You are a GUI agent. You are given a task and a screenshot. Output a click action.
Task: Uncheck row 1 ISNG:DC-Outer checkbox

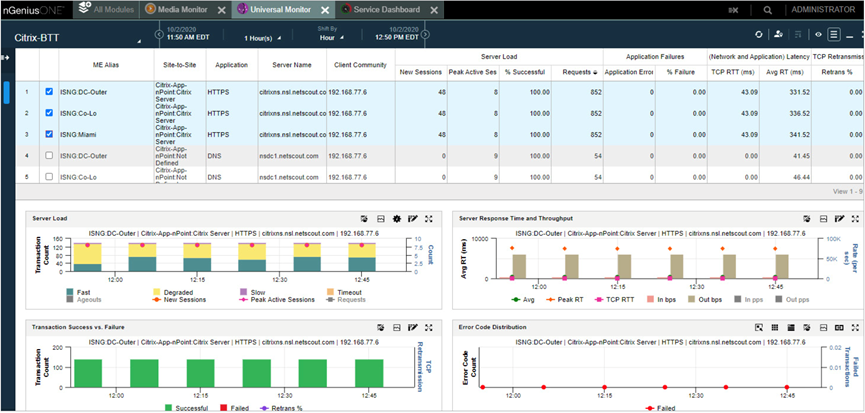tap(49, 91)
